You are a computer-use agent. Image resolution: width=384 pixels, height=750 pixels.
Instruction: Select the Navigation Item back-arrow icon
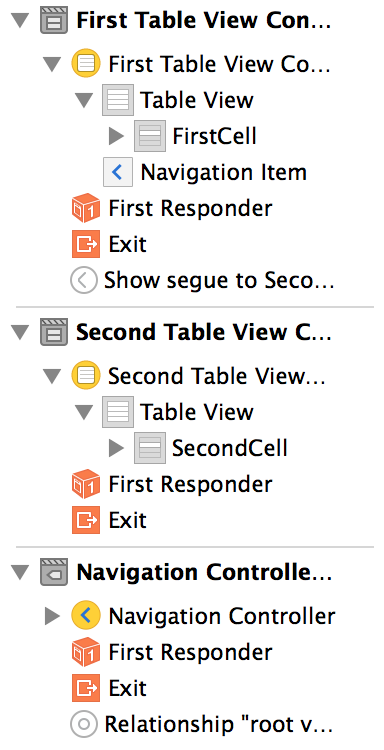118,172
